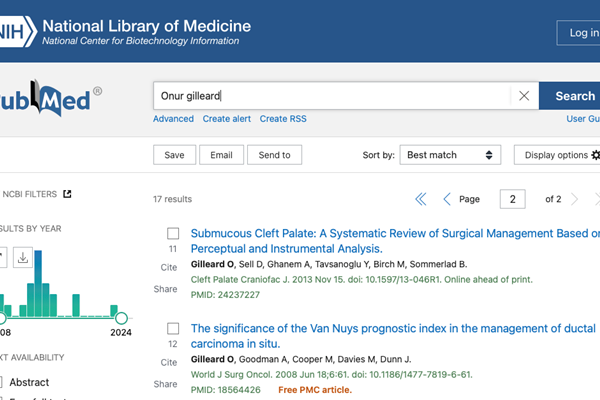Click the Log in button

point(579,33)
